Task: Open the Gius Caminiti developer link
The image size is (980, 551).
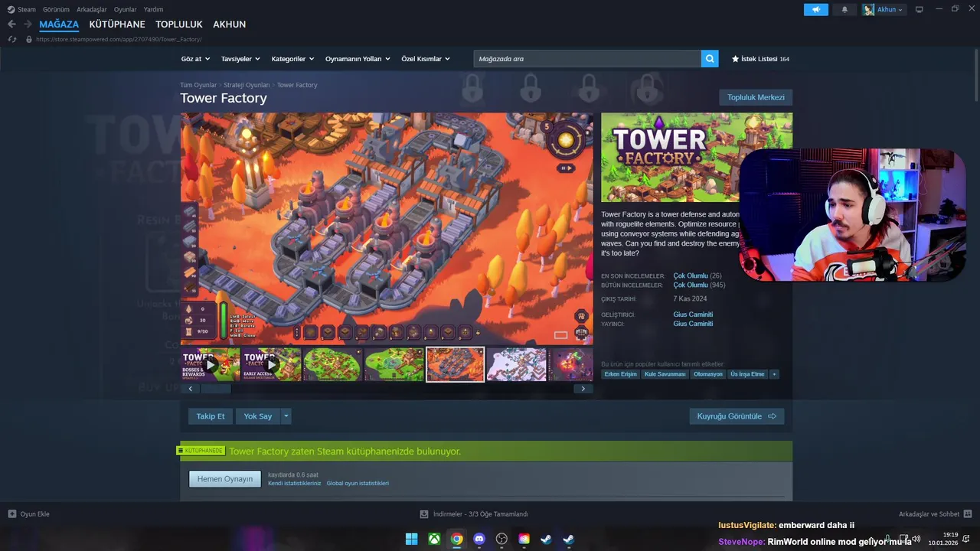Action: click(693, 315)
